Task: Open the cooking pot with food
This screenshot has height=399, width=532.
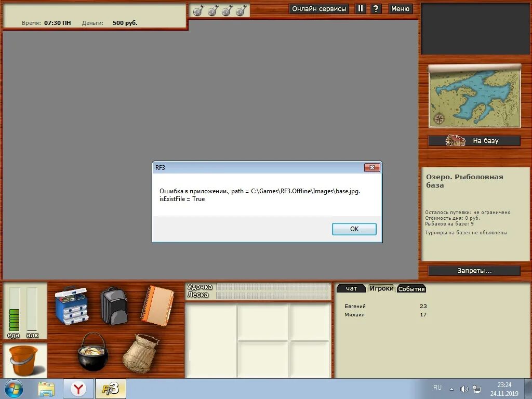Action: click(x=93, y=352)
